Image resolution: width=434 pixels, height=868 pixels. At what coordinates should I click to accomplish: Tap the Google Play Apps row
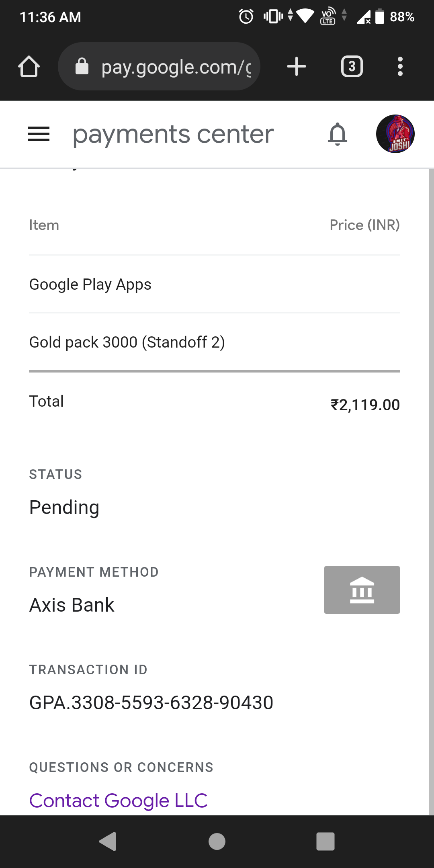[215, 285]
